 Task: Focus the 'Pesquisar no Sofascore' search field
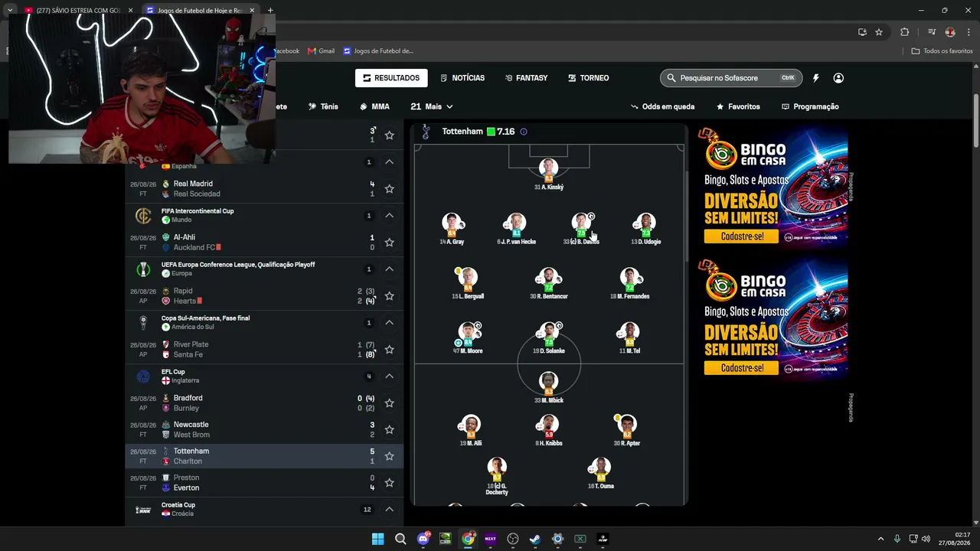(x=730, y=78)
